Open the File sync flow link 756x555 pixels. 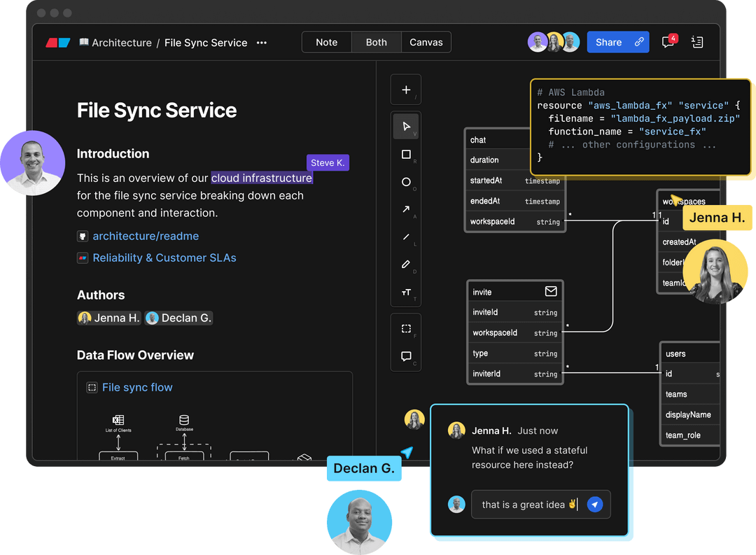pos(137,387)
